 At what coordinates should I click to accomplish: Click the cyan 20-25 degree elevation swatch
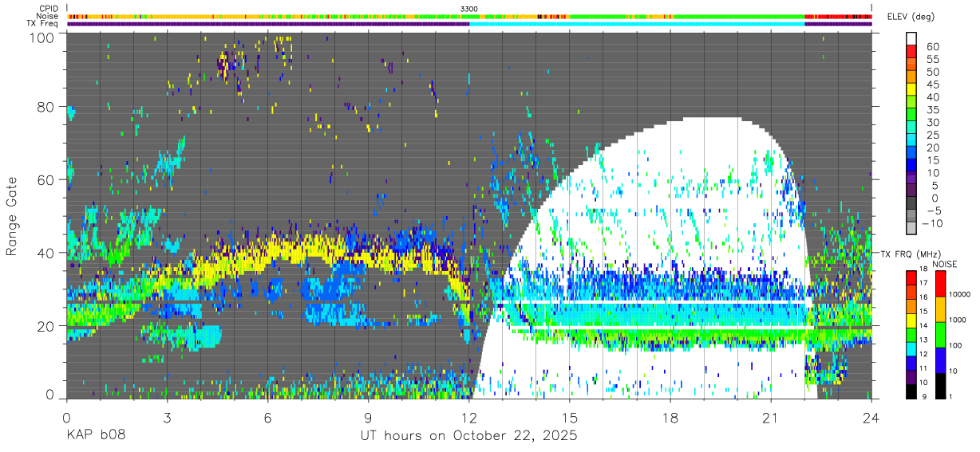coord(911,140)
